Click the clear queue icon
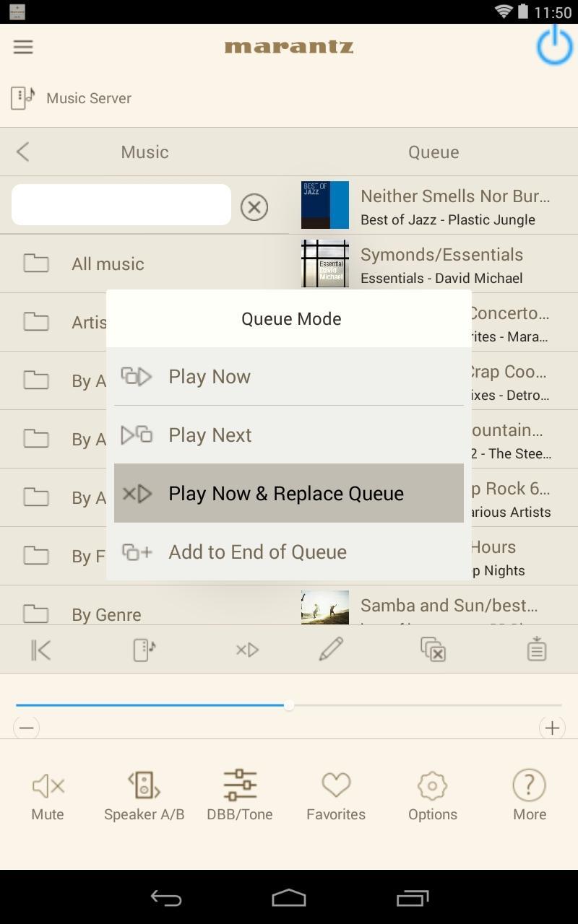 coord(433,650)
